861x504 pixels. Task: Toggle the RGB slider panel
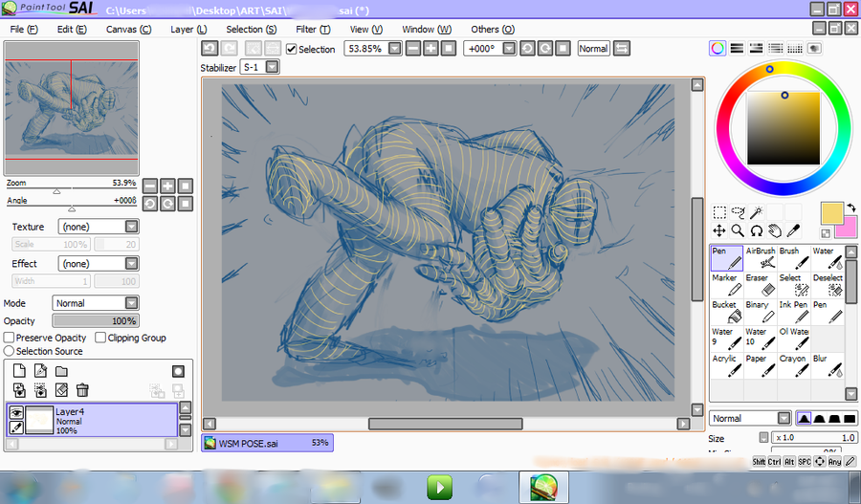click(737, 49)
